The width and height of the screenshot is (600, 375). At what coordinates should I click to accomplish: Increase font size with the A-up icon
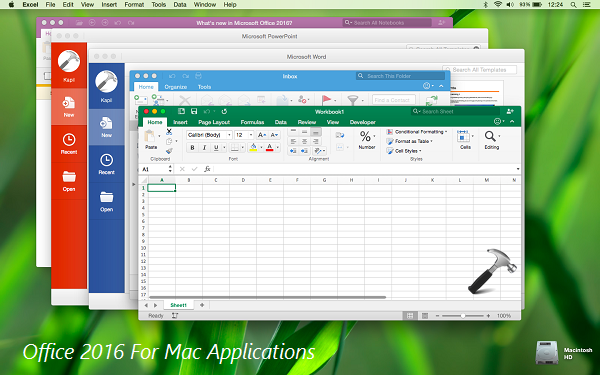pos(262,135)
